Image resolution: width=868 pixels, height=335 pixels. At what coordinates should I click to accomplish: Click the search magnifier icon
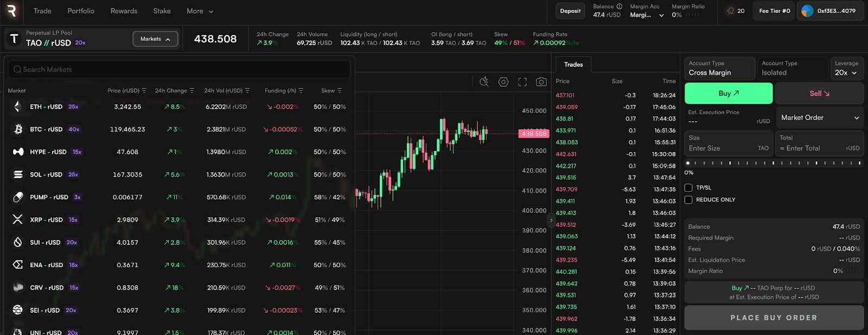[17, 69]
